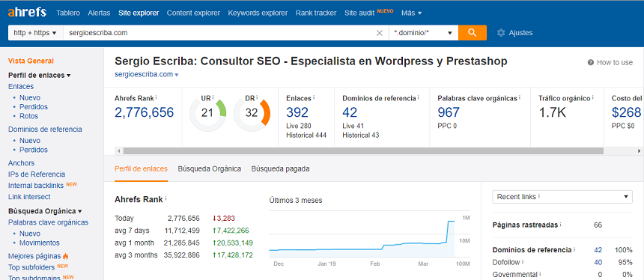Click the 'Historical 444' text
644x280 pixels.
(306, 135)
